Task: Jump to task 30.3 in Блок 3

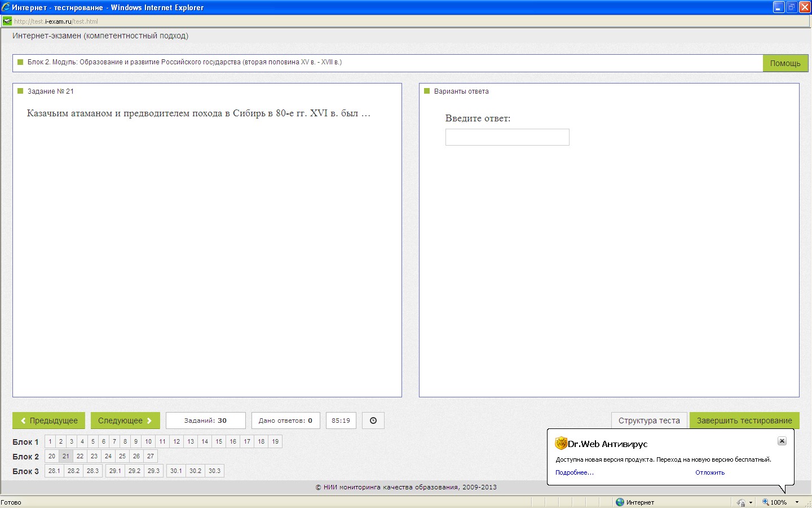Action: pyautogui.click(x=214, y=471)
